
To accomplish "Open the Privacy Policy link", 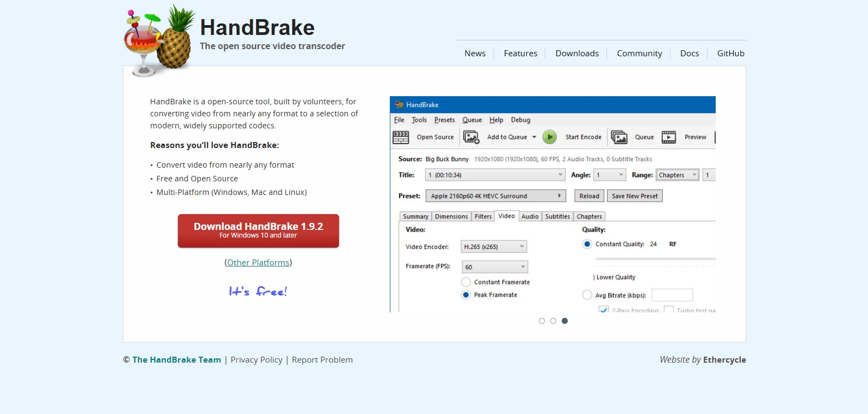I will (257, 360).
